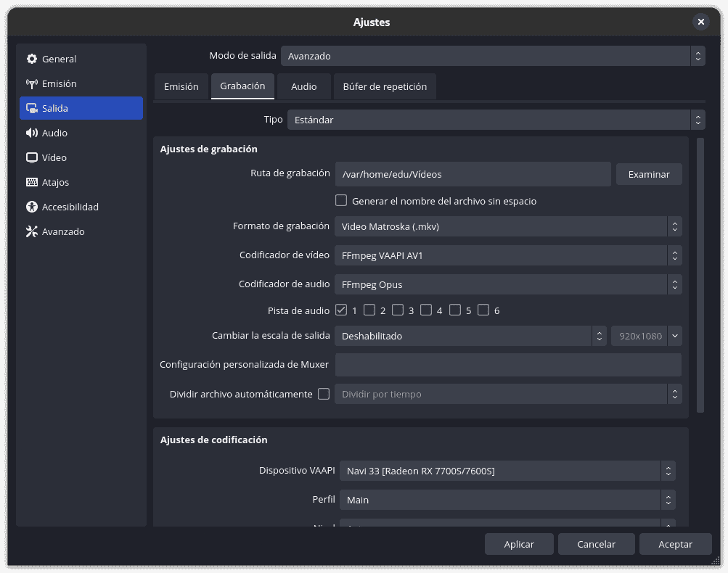
Task: Open the 'Codificador de vídeo' dropdown
Action: (x=508, y=255)
